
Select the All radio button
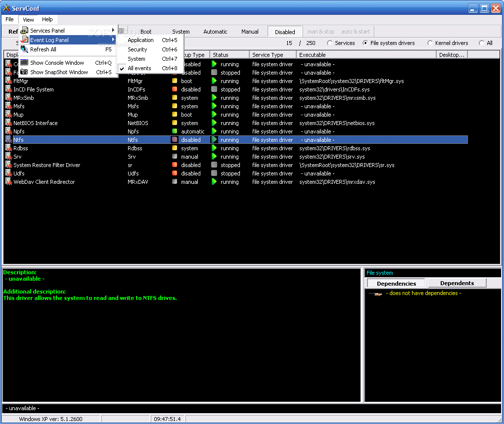[482, 42]
